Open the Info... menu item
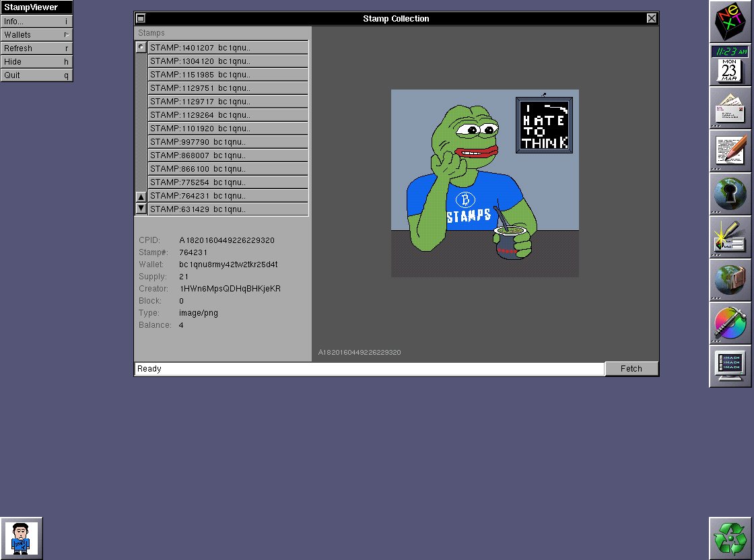754x560 pixels. [x=36, y=21]
